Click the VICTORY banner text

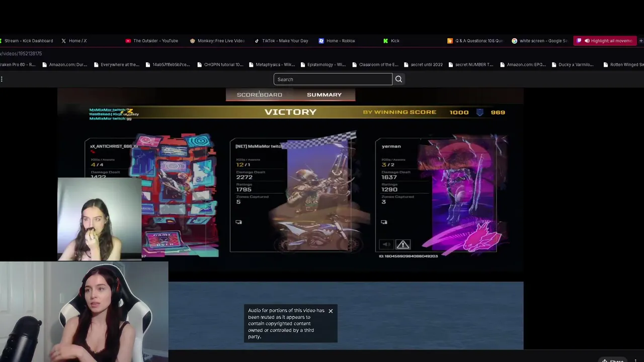point(290,112)
